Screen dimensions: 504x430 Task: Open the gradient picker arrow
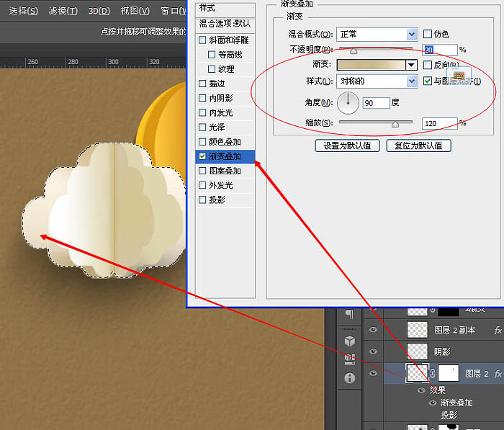pyautogui.click(x=411, y=65)
